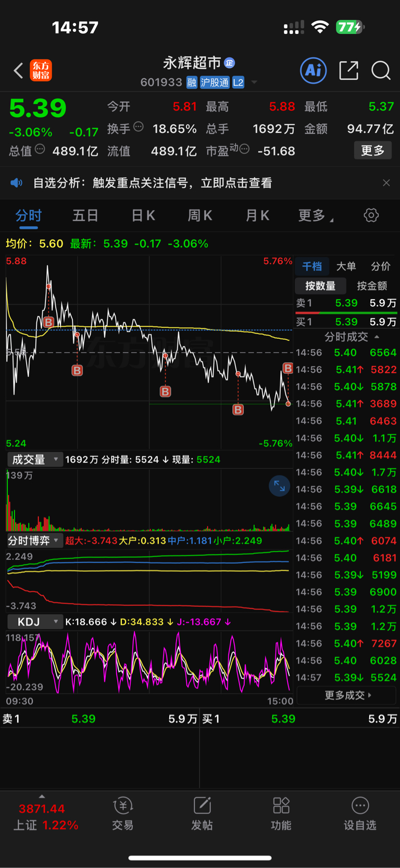Tap the 更多 quote details button
Image resolution: width=400 pixels, height=868 pixels.
tap(372, 151)
